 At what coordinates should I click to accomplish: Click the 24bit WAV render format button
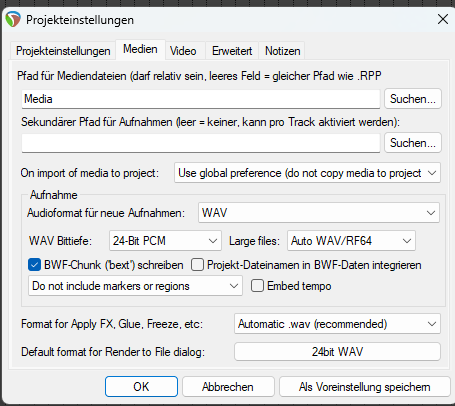pos(337,352)
